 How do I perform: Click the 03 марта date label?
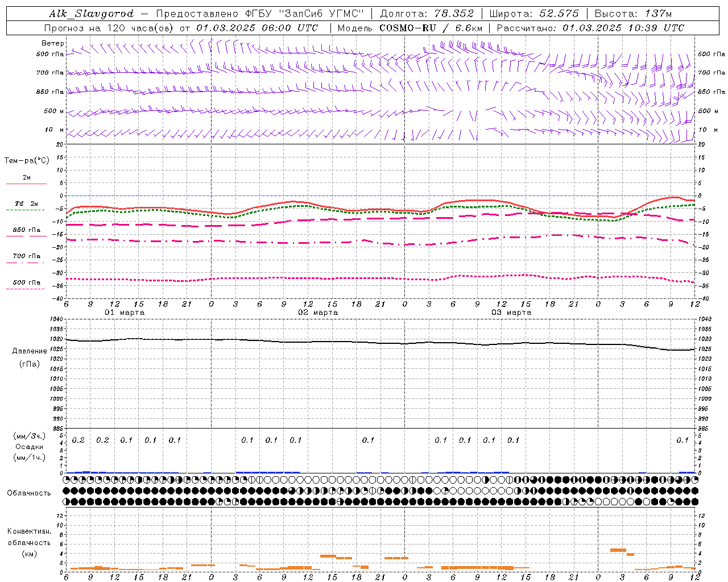tap(511, 313)
